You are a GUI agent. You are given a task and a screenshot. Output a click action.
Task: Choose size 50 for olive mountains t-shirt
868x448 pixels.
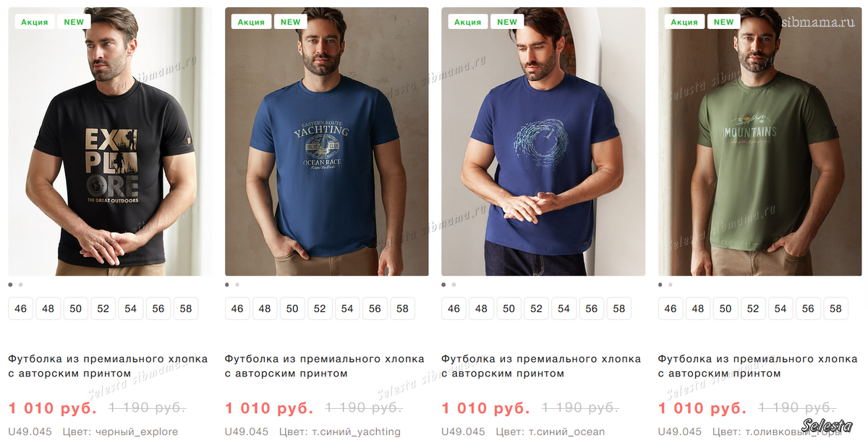tap(726, 308)
